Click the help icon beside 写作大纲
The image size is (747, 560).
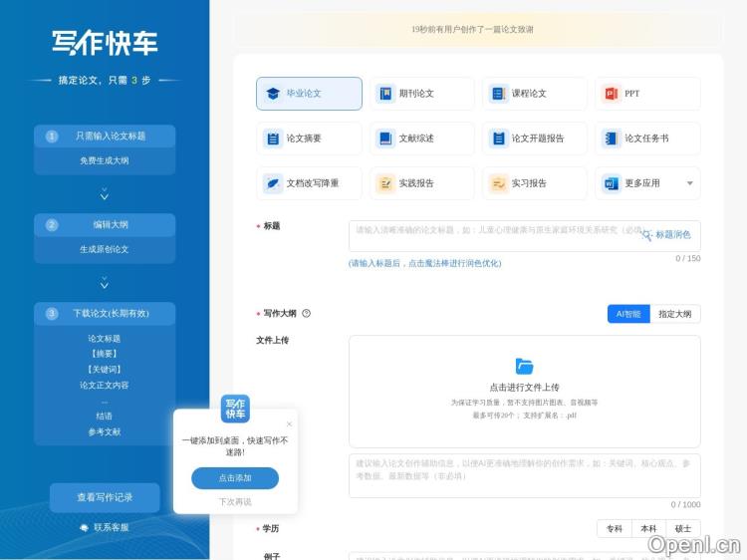306,313
